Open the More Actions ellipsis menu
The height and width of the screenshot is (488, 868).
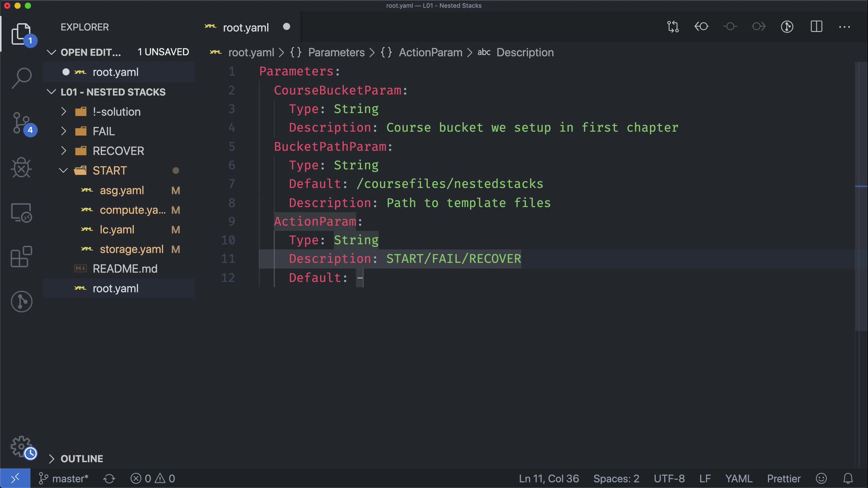pyautogui.click(x=844, y=27)
